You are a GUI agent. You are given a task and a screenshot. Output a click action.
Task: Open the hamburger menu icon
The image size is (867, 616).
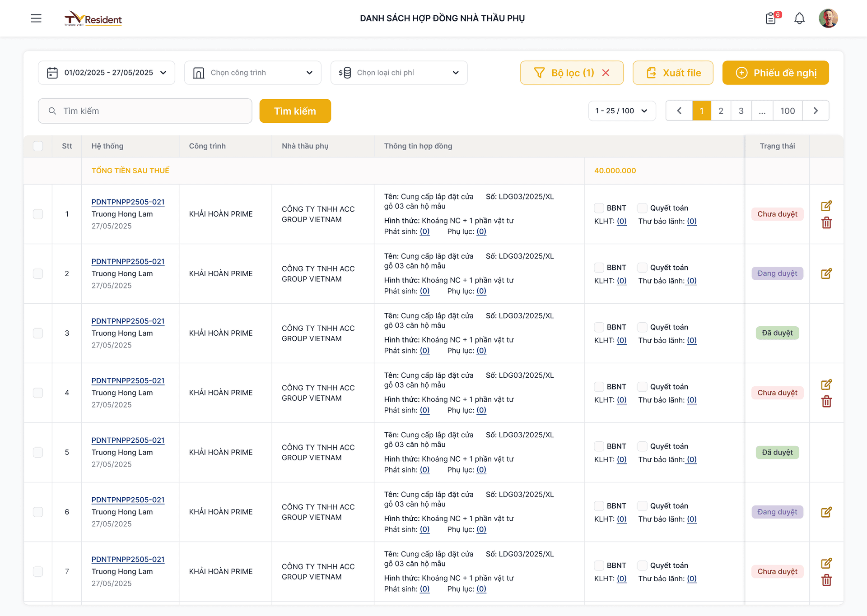pyautogui.click(x=36, y=19)
